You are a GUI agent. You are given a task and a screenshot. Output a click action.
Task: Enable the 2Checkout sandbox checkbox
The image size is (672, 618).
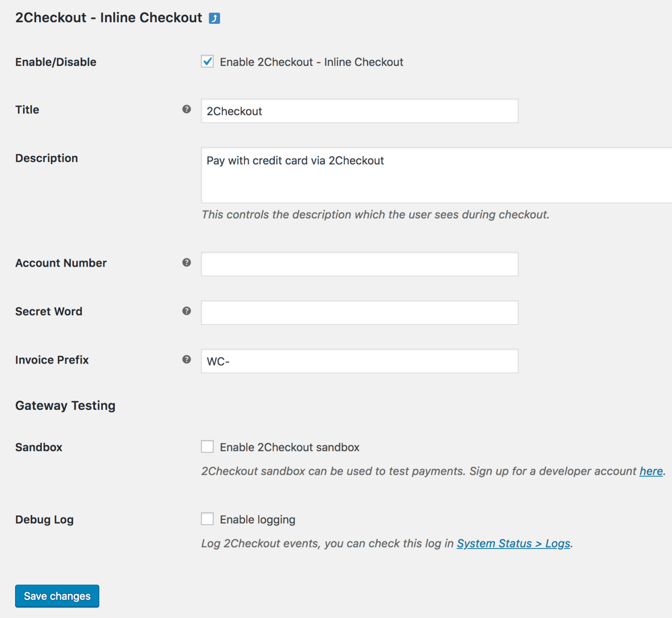click(207, 446)
